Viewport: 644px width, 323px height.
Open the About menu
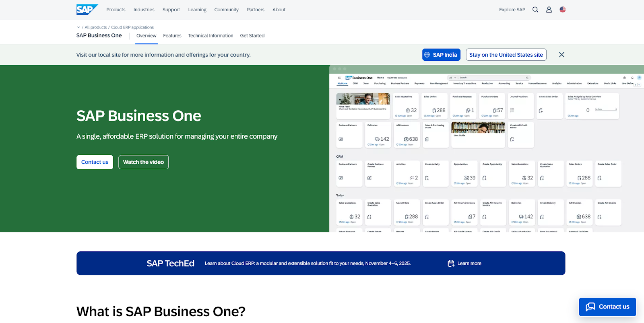pyautogui.click(x=279, y=10)
